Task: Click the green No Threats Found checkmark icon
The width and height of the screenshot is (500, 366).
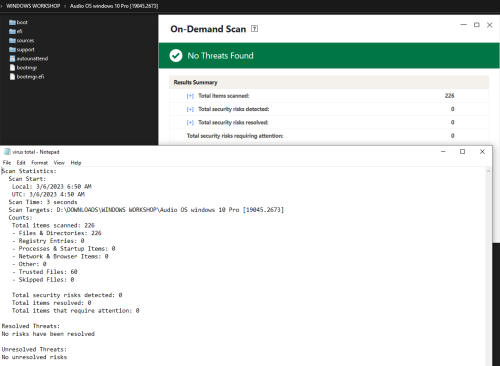Action: point(176,56)
